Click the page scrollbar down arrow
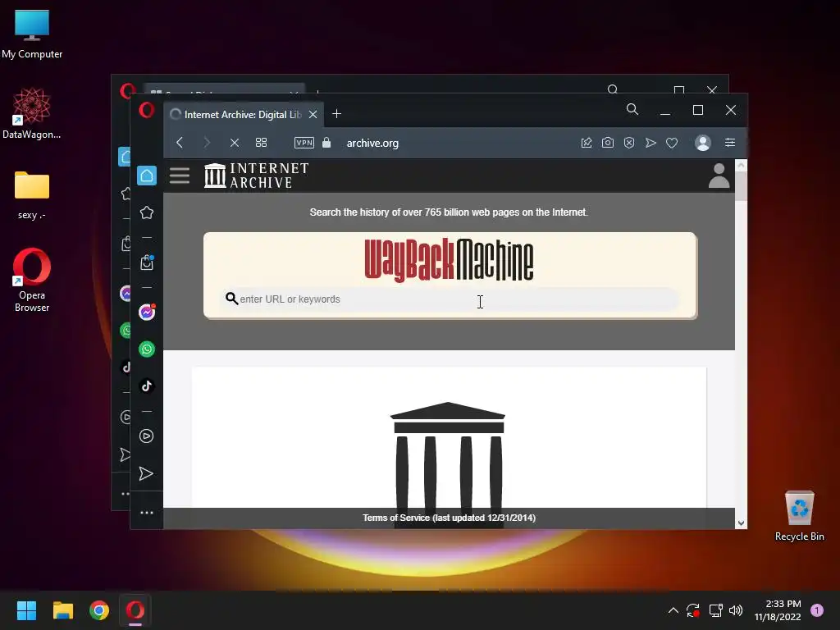Screen dimensions: 840x630 tap(741, 523)
